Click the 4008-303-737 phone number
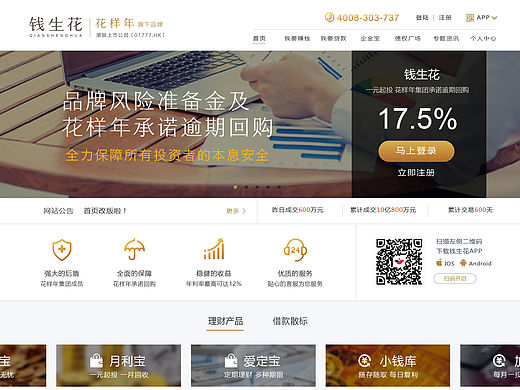Image resolution: width=520 pixels, height=390 pixels. 368,18
